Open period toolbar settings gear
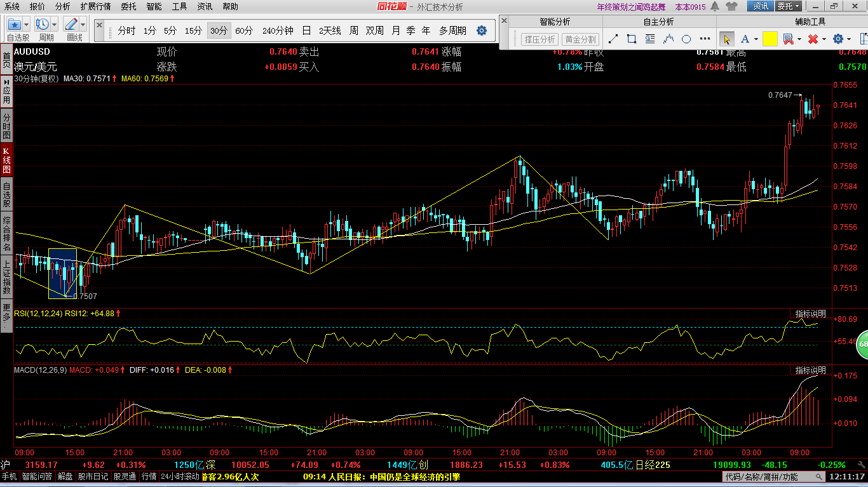Screen dimensions: 868x487 [x=482, y=30]
